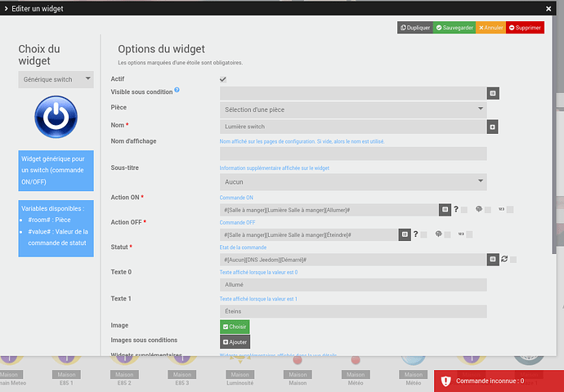Click the Action OFF command field
Image resolution: width=564 pixels, height=392 pixels.
pyautogui.click(x=309, y=234)
